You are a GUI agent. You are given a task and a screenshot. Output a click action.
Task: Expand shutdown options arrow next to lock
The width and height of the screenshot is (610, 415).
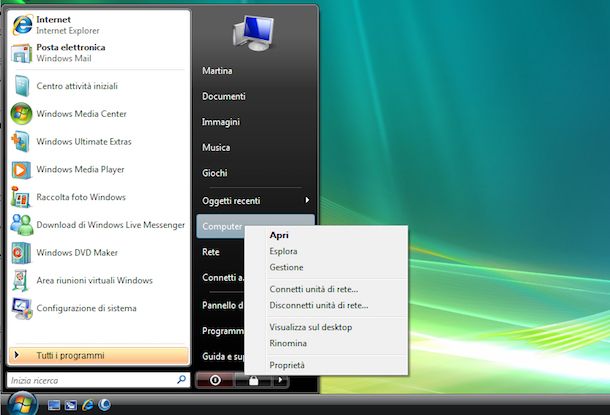pyautogui.click(x=280, y=380)
